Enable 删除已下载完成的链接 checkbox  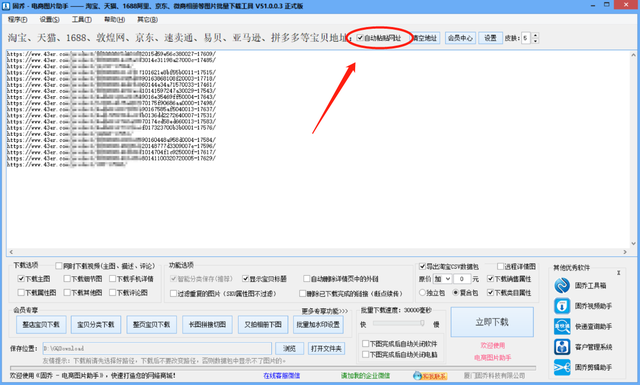pyautogui.click(x=302, y=294)
